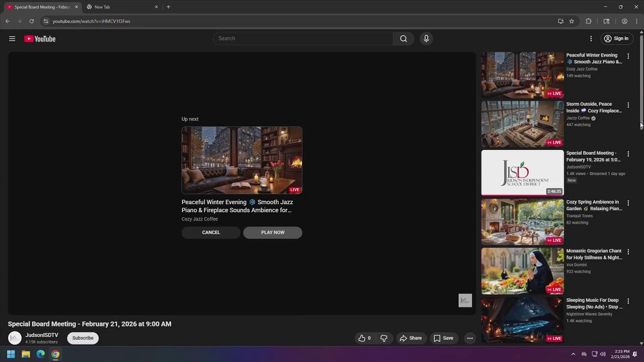Click the Chrome taskbar icon
This screenshot has width=644, height=362.
click(55, 354)
